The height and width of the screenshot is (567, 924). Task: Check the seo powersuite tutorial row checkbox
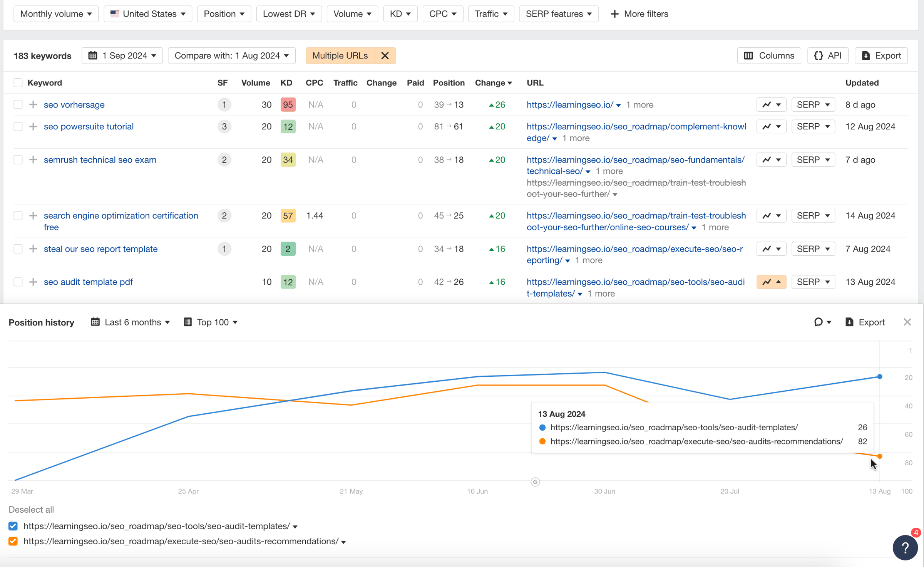point(18,126)
